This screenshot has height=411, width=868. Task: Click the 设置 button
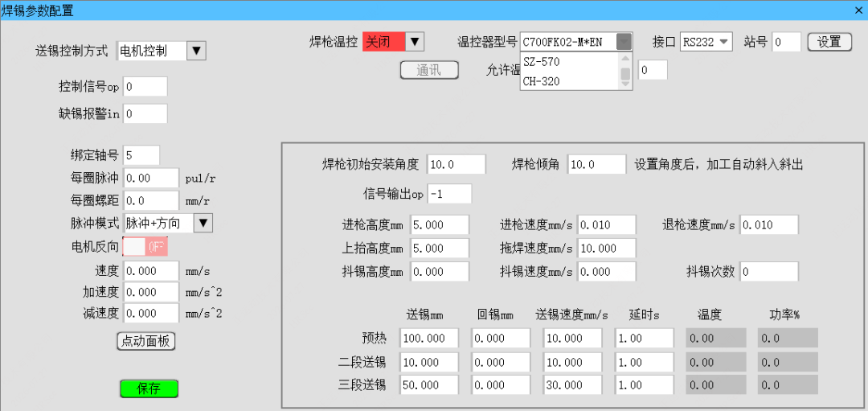[x=829, y=42]
